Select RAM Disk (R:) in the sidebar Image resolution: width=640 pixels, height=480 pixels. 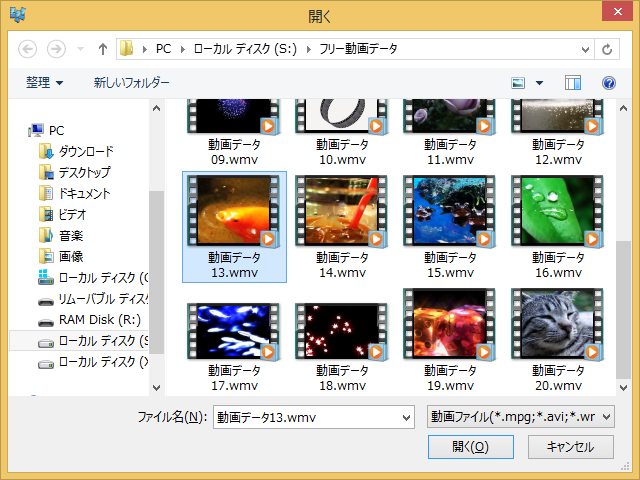pos(89,320)
